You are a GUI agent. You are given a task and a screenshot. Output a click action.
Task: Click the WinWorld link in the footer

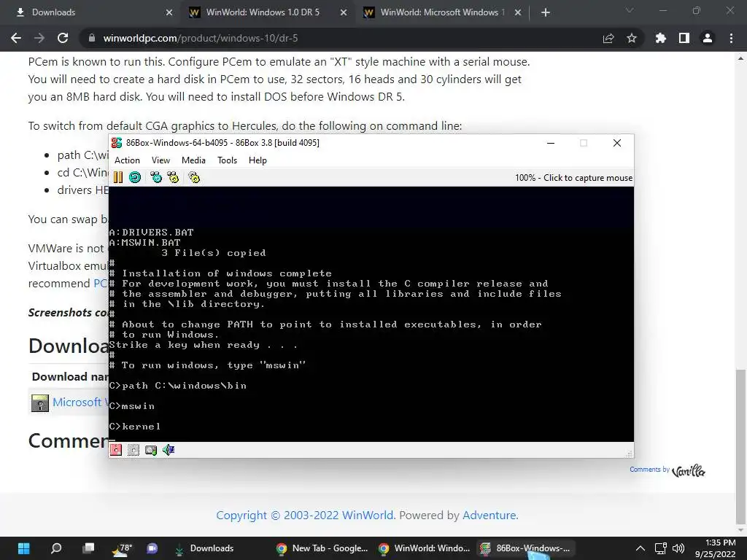tap(368, 516)
